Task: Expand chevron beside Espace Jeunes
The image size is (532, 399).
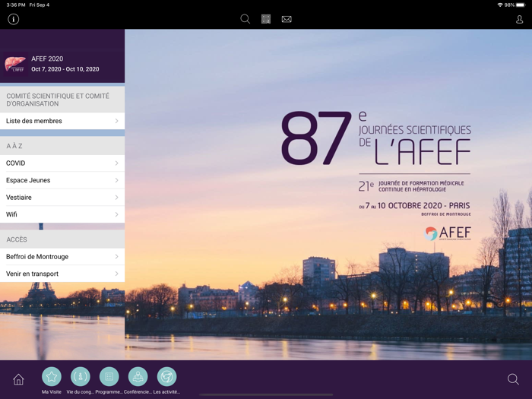Action: click(117, 180)
